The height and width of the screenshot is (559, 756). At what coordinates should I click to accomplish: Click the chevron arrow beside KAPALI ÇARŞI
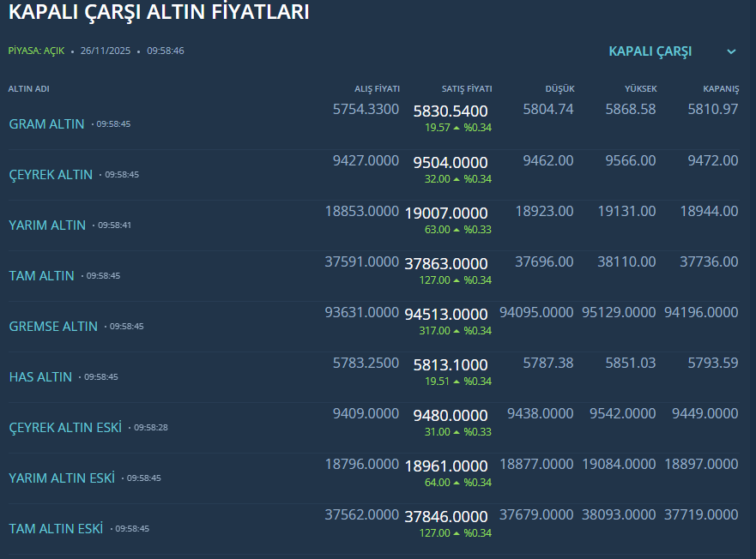coord(731,51)
